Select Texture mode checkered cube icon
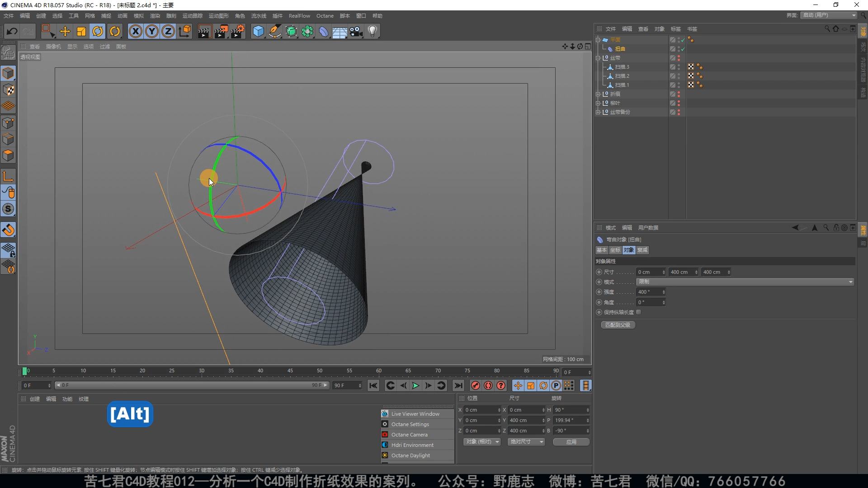This screenshot has width=868, height=488. pyautogui.click(x=8, y=90)
